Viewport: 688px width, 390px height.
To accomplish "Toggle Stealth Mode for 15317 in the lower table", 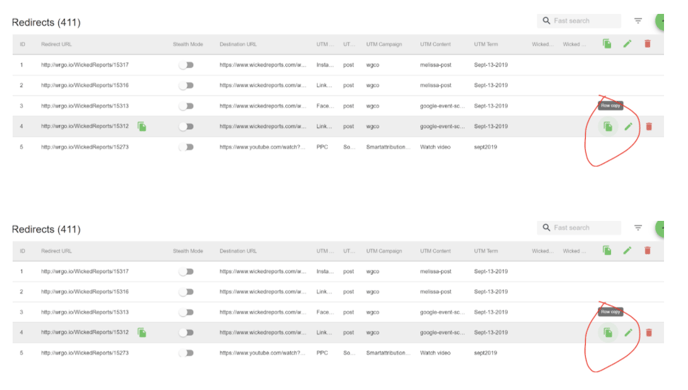I will pyautogui.click(x=186, y=272).
